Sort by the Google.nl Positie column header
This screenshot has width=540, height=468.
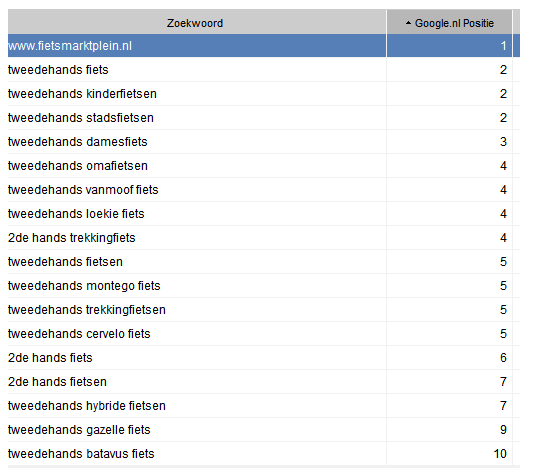click(449, 23)
